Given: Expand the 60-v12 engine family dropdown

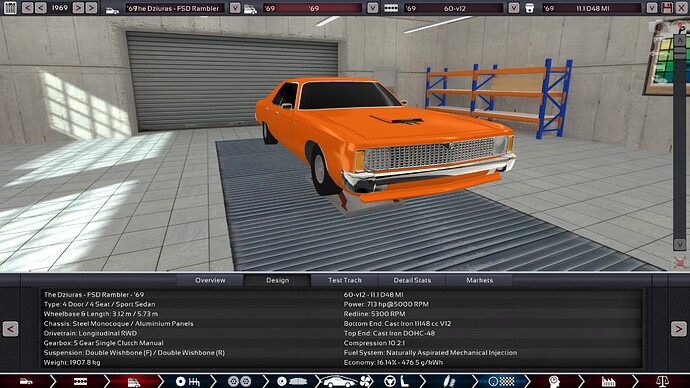Looking at the screenshot, I should pos(514,8).
